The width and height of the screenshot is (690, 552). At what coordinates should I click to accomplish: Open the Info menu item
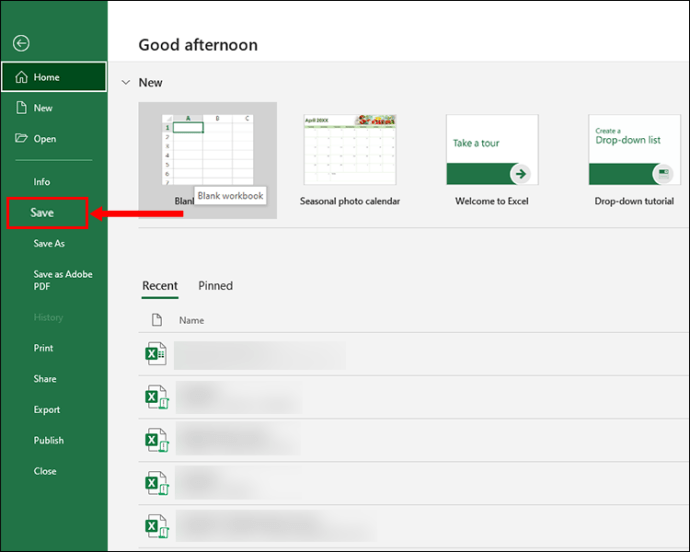pos(42,182)
